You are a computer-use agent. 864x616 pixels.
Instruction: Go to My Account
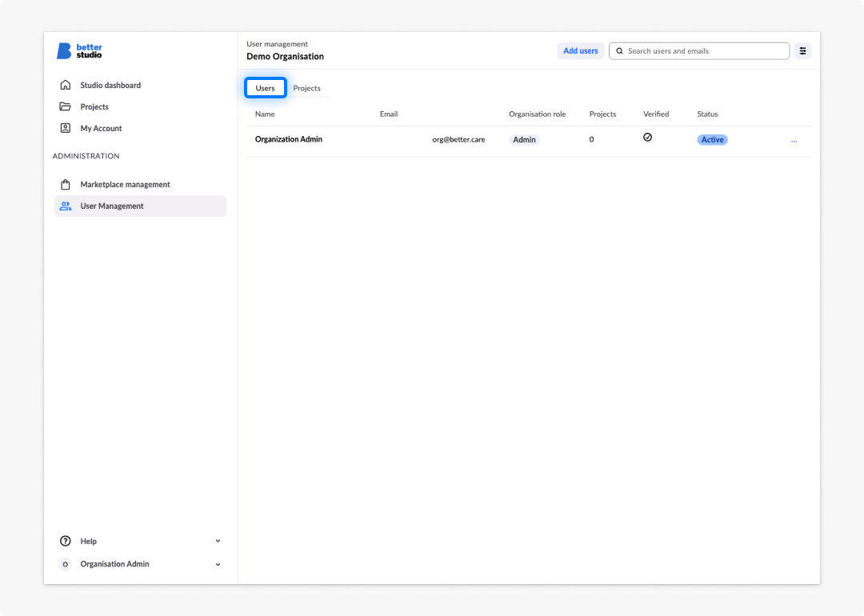141,128
